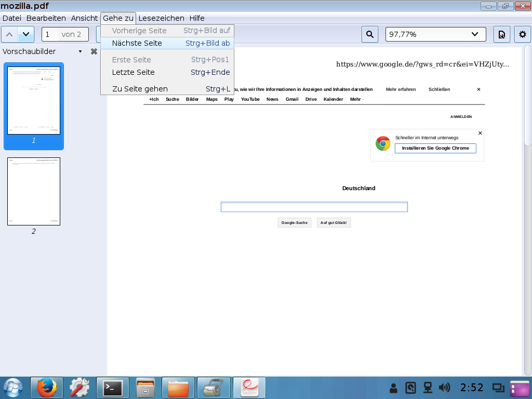
Task: Click the News link in Google bar
Action: pyautogui.click(x=272, y=99)
